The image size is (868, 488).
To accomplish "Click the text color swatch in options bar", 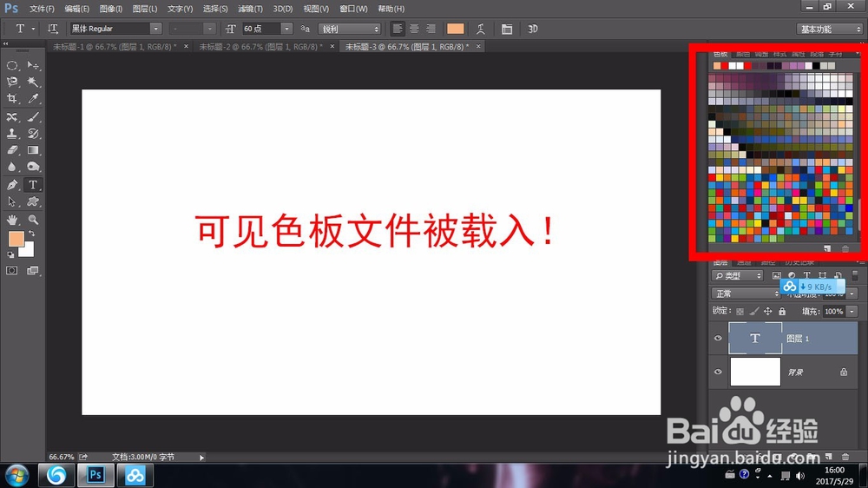I will pos(455,29).
